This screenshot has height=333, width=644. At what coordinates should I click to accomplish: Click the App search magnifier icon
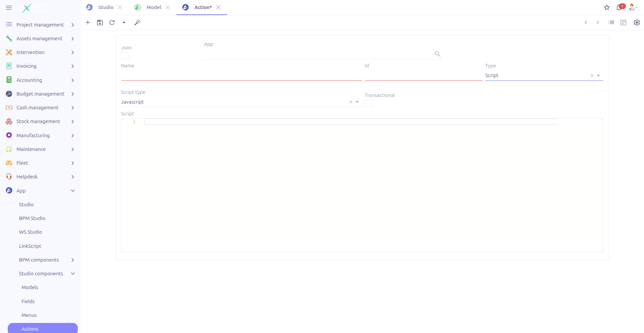click(x=437, y=54)
